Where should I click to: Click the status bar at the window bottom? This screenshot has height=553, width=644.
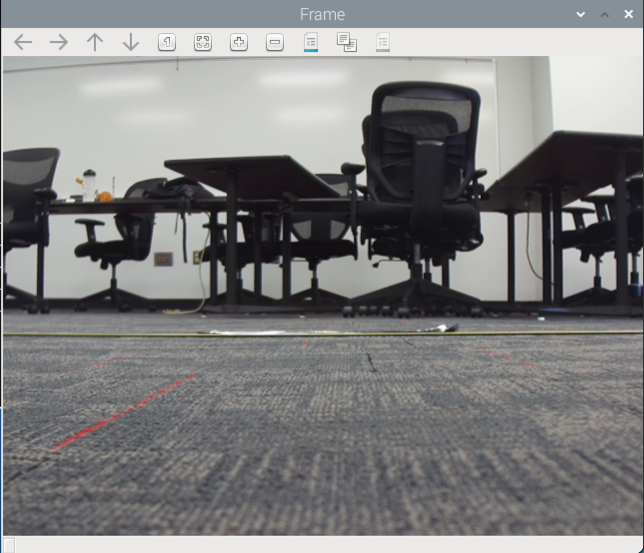click(x=322, y=544)
